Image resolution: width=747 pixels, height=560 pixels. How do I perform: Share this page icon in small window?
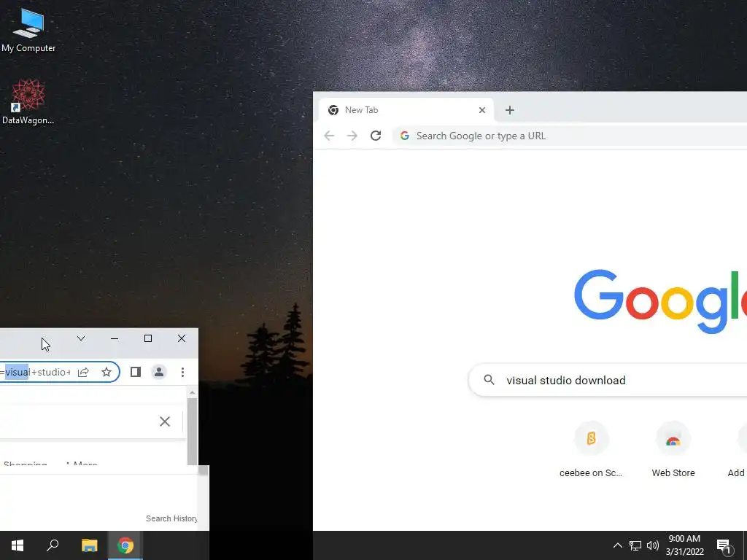(83, 372)
